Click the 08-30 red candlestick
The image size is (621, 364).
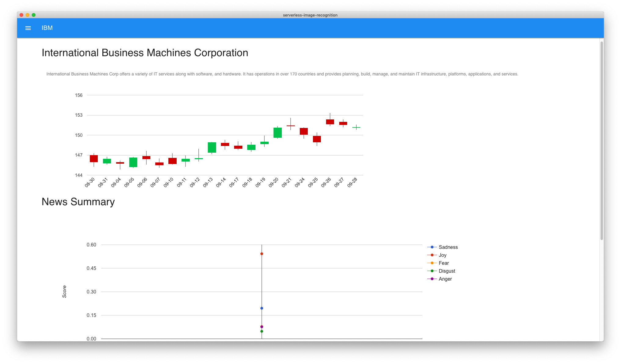tap(94, 158)
